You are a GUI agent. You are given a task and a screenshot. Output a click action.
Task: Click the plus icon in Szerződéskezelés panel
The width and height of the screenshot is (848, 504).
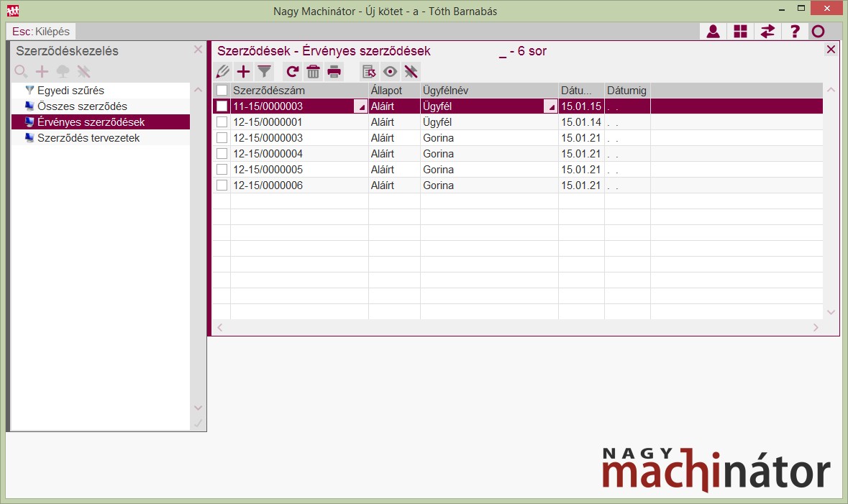pyautogui.click(x=42, y=71)
